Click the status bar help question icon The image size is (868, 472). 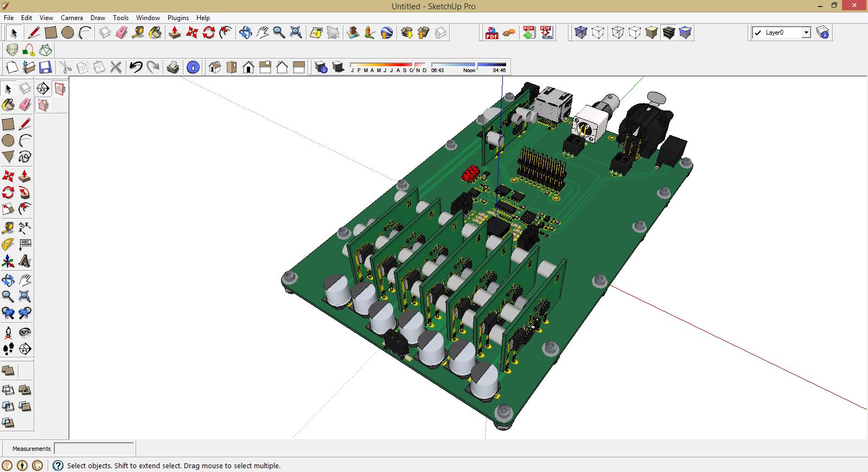(58, 465)
